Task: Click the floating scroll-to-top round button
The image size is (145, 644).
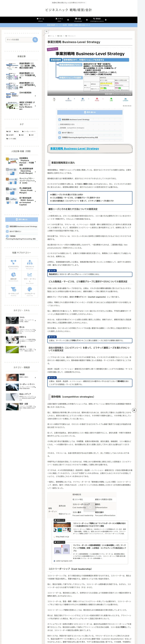Action: pyautogui.click(x=134, y=410)
